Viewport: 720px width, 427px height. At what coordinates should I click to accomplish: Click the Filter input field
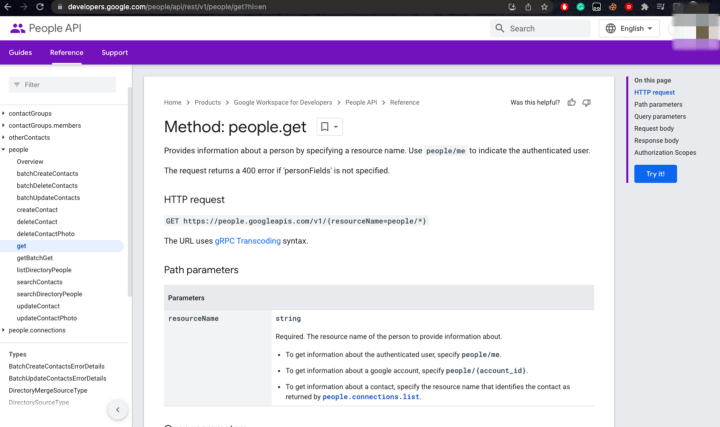[x=62, y=84]
